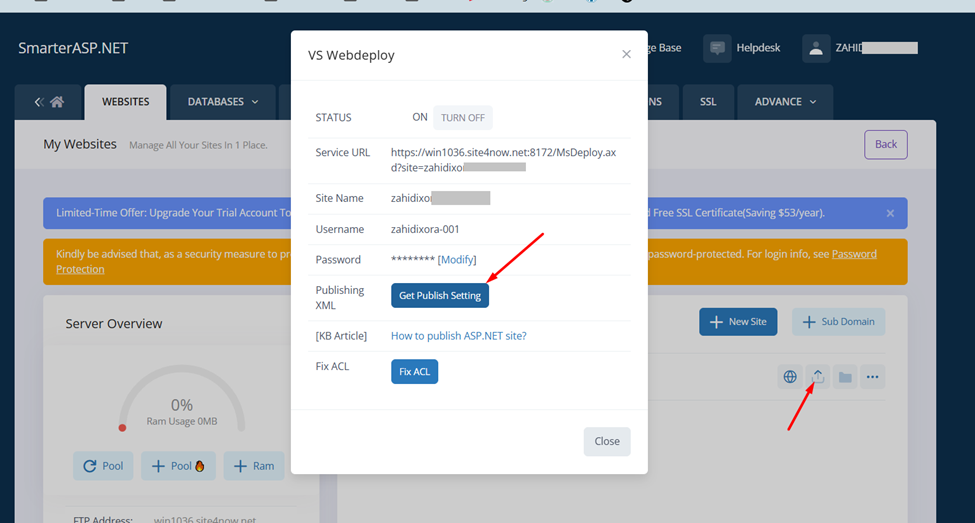Open the 'How to publish ASP.NET site?' link

coord(458,336)
